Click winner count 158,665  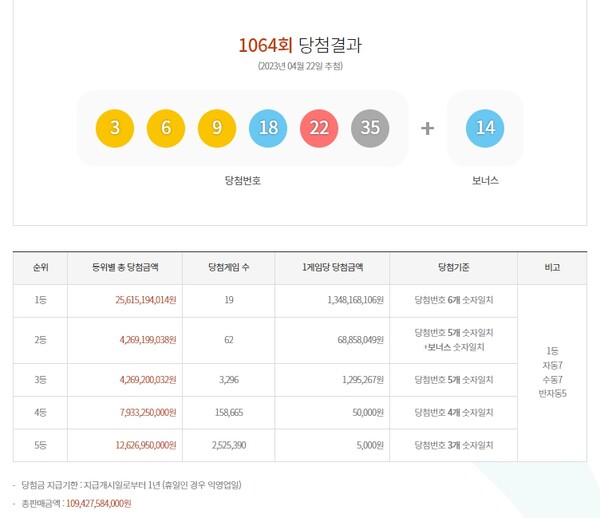point(229,412)
